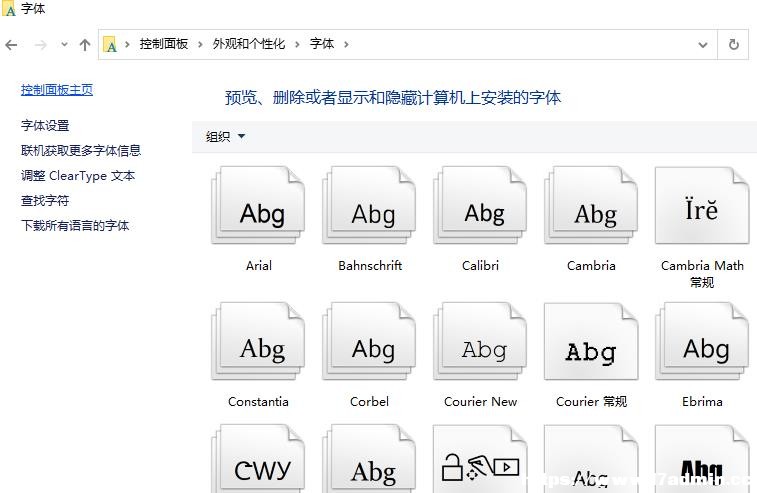The height and width of the screenshot is (493, 757).
Task: Open recent locations dropdown arrow
Action: coord(64,44)
